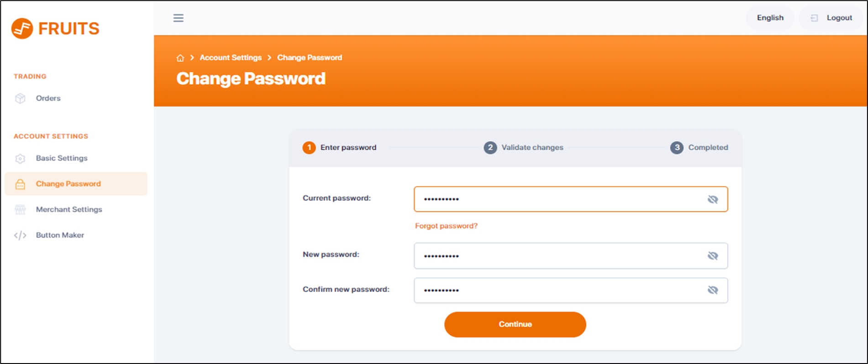Image resolution: width=868 pixels, height=364 pixels.
Task: Click the Orders box icon
Action: [20, 99]
